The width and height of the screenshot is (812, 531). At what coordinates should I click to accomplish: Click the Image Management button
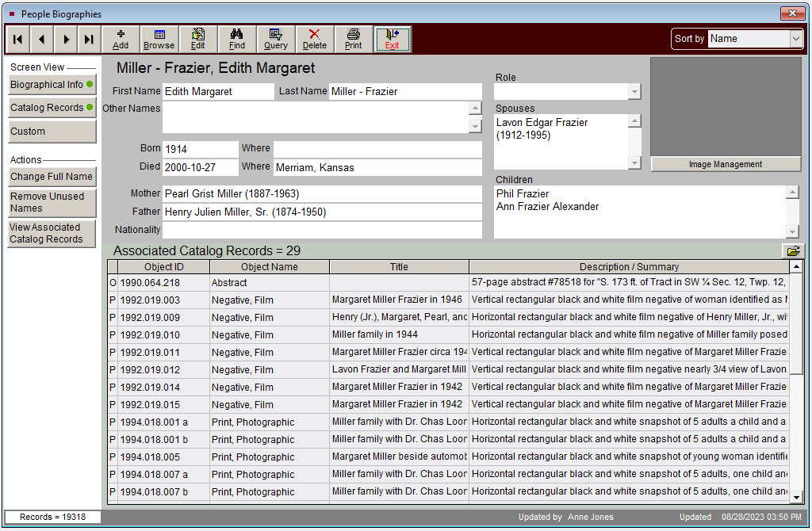tap(726, 165)
